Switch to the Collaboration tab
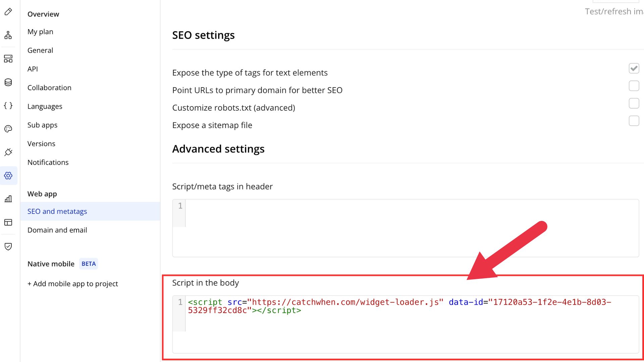This screenshot has height=362, width=644. click(49, 88)
